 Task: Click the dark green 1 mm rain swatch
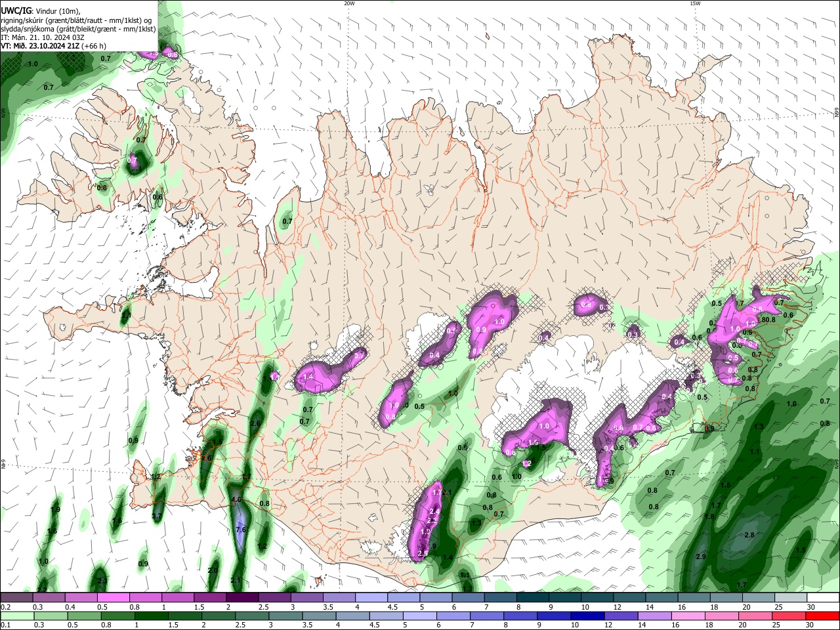coord(151,616)
